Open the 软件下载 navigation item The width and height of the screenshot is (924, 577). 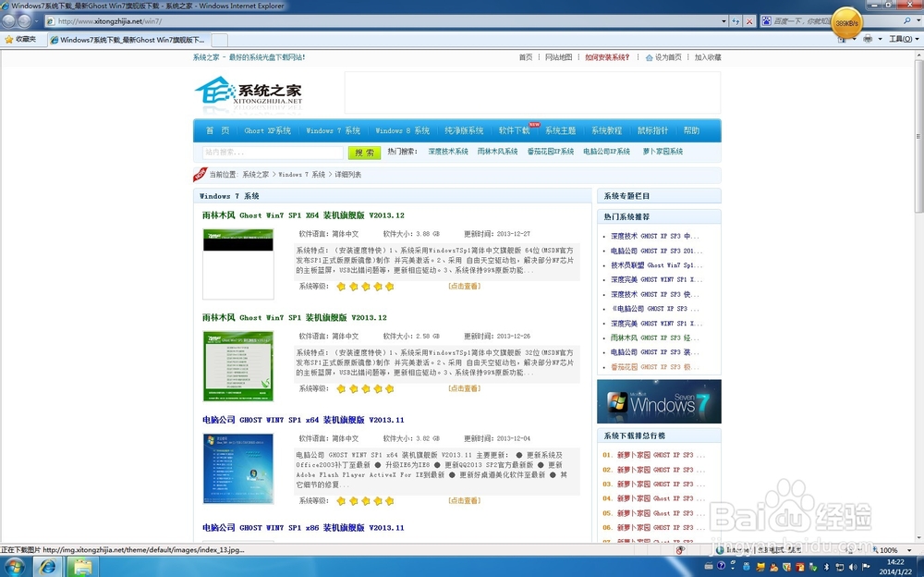pyautogui.click(x=514, y=131)
